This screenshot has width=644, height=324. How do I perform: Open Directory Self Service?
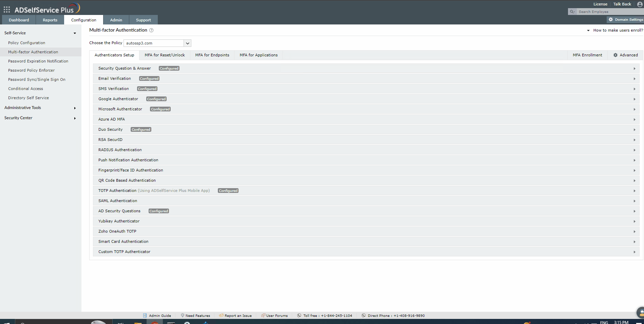tap(29, 98)
